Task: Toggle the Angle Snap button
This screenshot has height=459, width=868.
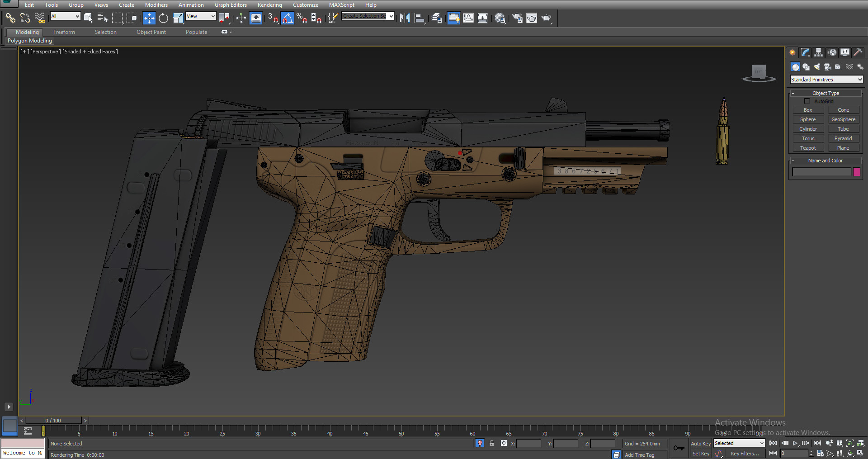Action: pos(287,18)
